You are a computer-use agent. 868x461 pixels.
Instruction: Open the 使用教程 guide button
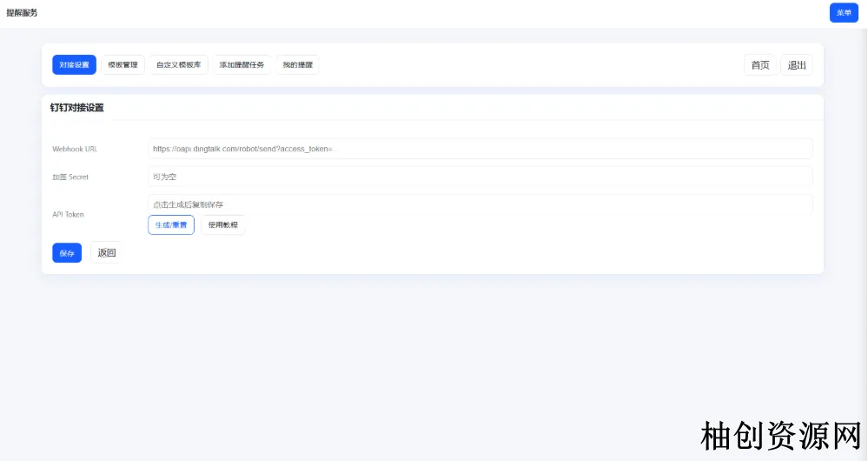pos(222,225)
